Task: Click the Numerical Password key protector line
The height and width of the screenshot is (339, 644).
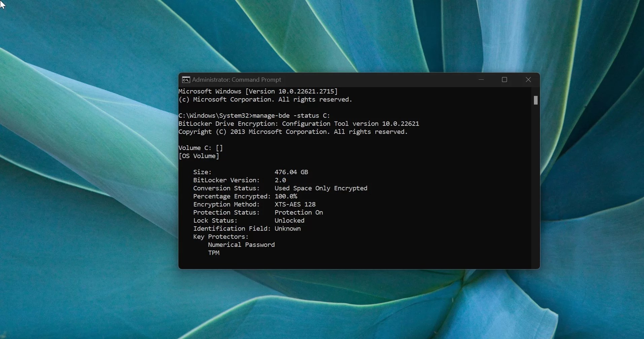Action: (241, 244)
